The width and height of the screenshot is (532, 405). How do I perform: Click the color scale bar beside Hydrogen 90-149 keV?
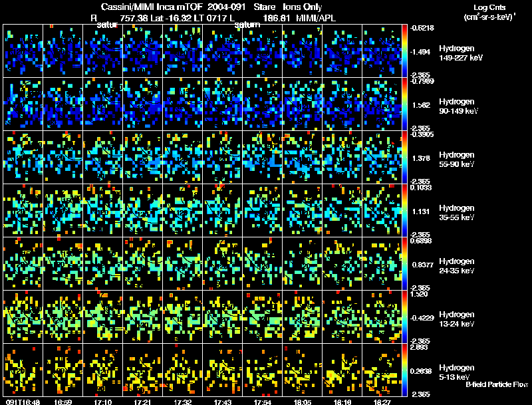coord(404,104)
